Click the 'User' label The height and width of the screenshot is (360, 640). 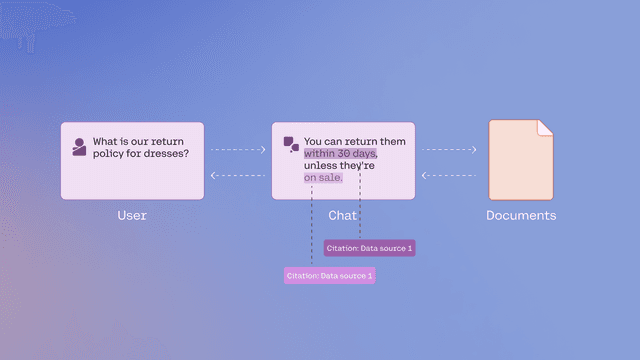click(x=132, y=216)
